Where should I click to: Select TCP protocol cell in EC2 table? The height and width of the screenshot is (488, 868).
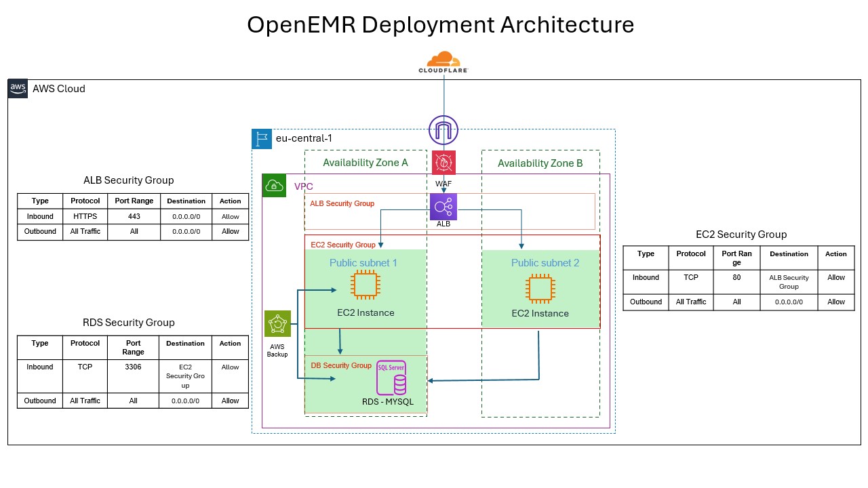pyautogui.click(x=691, y=282)
